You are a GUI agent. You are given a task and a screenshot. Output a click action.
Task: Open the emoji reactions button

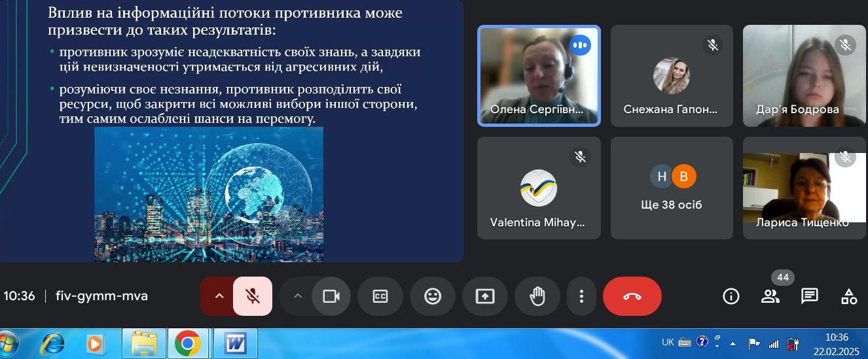pos(433,296)
